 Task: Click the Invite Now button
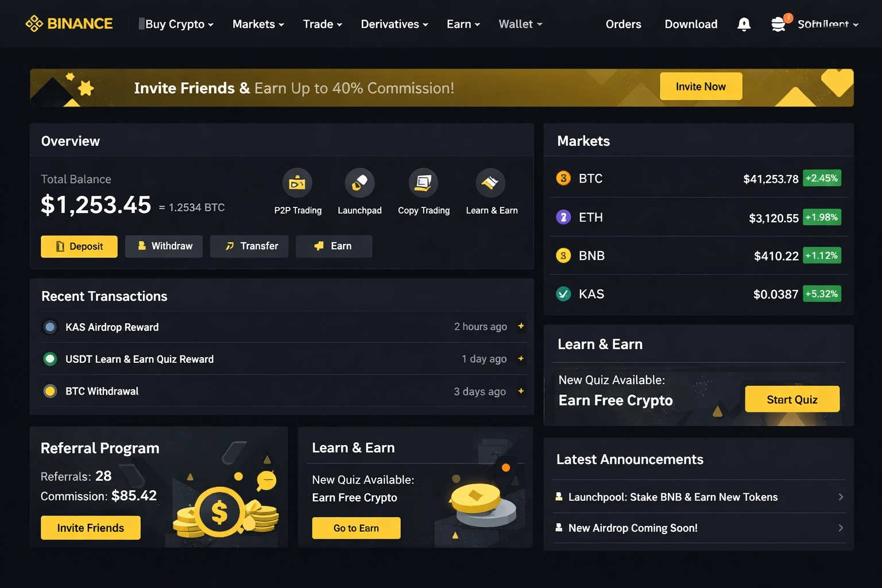tap(701, 86)
